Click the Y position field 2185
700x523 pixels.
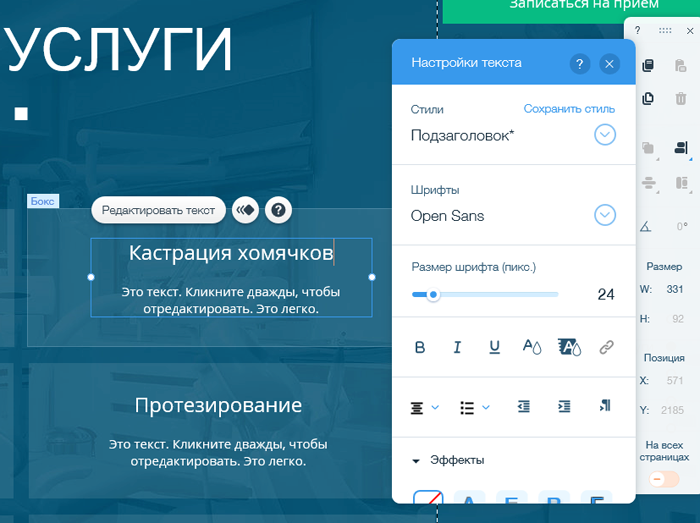click(672, 410)
